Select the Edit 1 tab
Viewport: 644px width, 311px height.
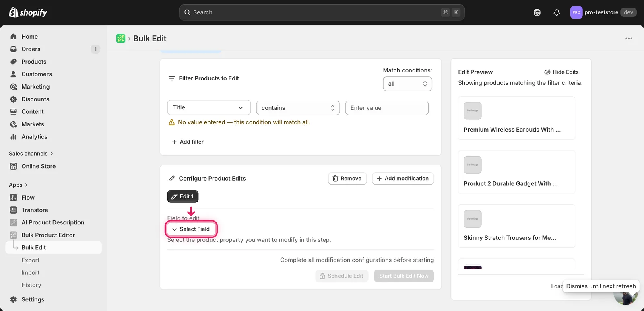pyautogui.click(x=183, y=196)
